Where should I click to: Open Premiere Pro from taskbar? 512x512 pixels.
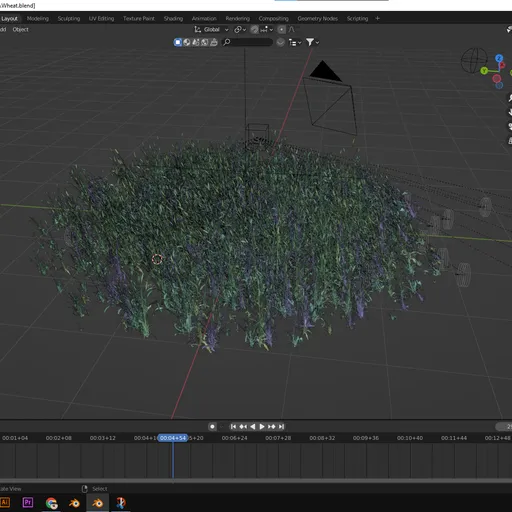28,502
